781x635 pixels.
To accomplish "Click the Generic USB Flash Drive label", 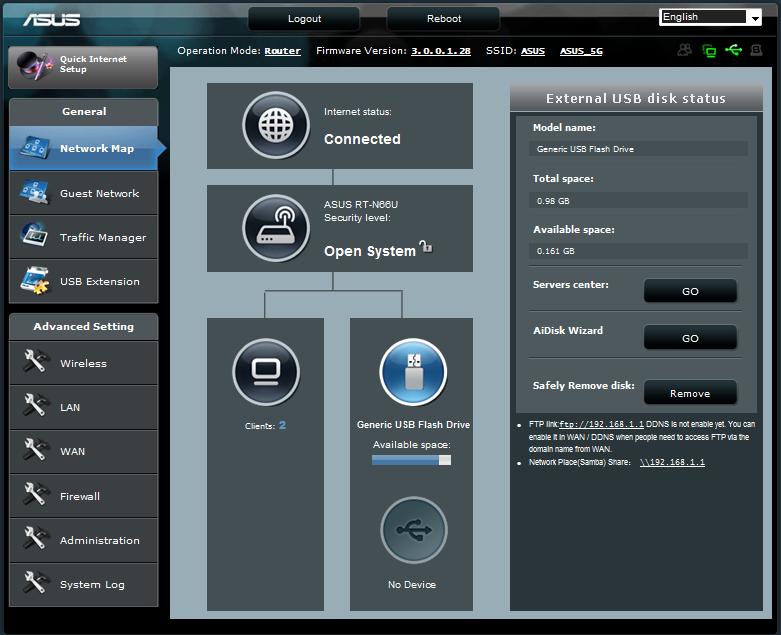I will coord(413,424).
